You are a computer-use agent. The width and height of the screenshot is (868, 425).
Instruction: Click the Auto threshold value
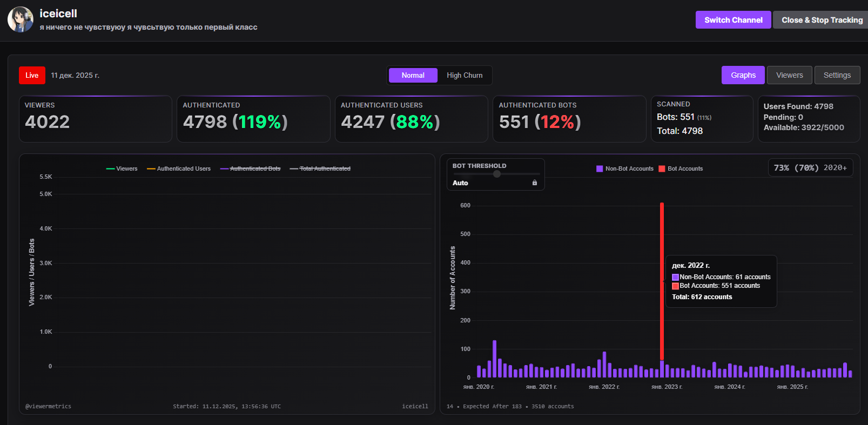460,183
